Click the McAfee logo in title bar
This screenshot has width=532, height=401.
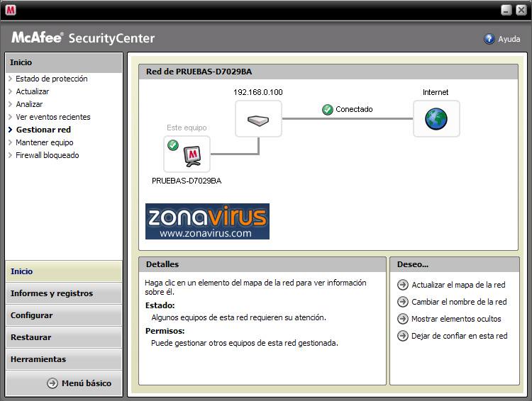click(11, 10)
